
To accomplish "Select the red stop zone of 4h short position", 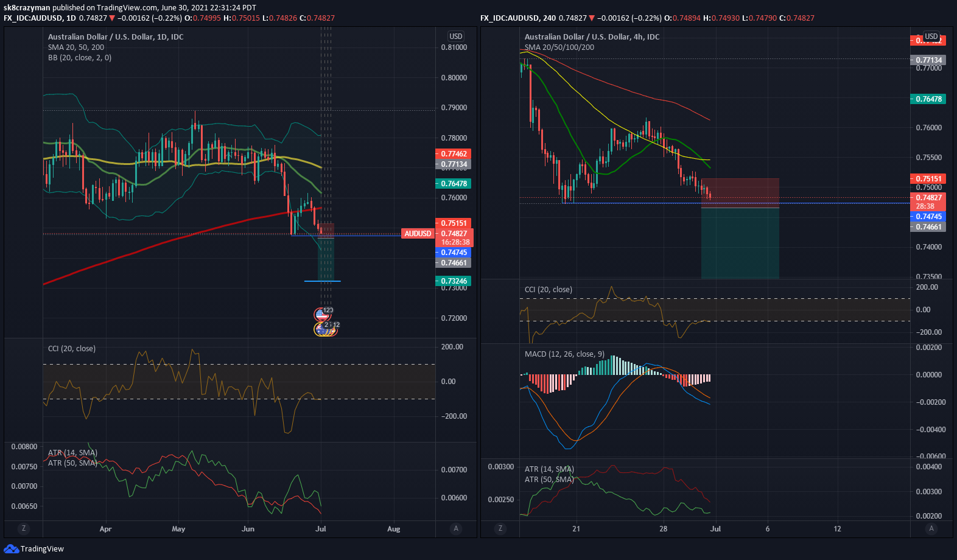I will [740, 193].
